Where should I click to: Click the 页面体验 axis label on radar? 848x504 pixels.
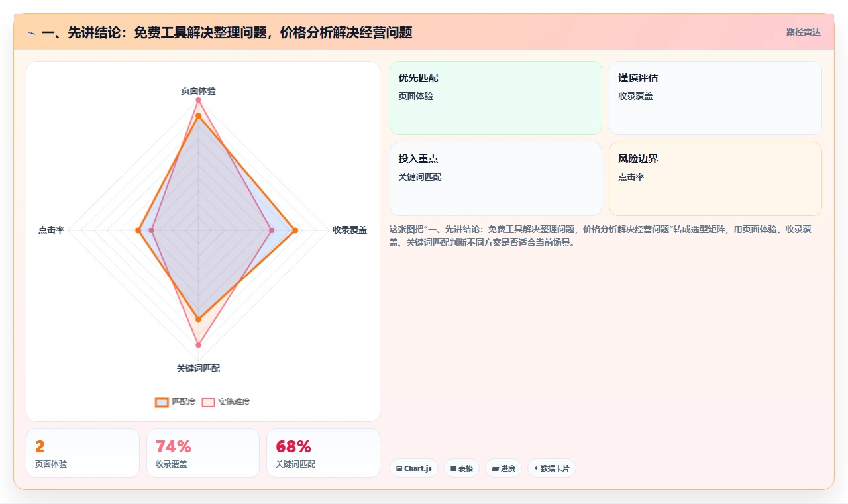tap(198, 91)
